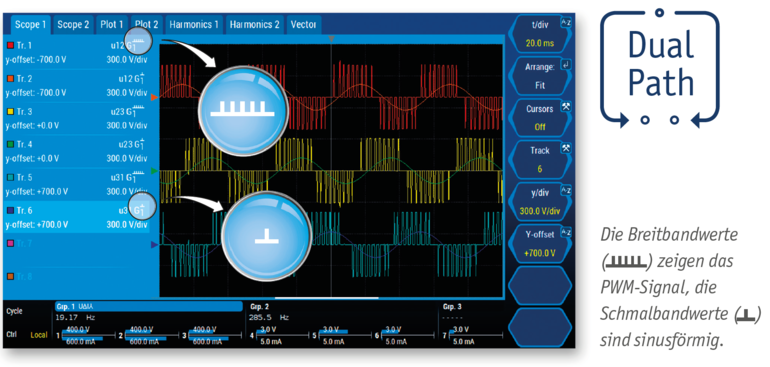Switch to Harmonics 2 tab
The image size is (770, 367).
pyautogui.click(x=254, y=25)
